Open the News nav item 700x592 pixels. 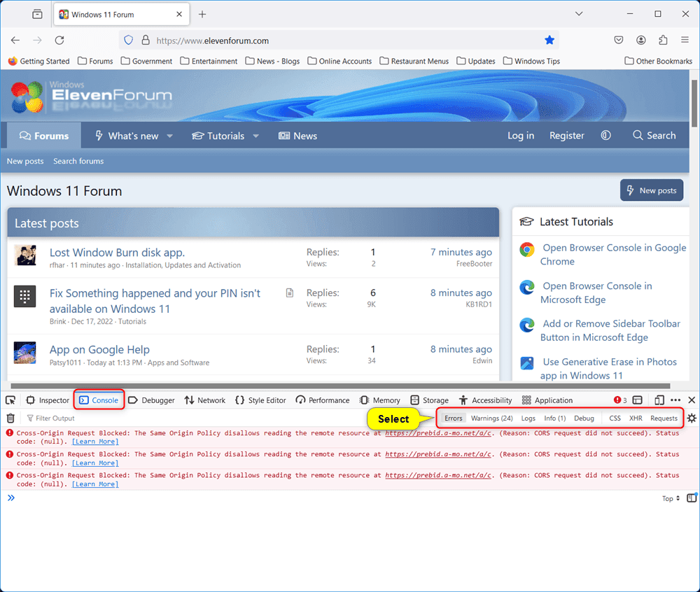(297, 136)
